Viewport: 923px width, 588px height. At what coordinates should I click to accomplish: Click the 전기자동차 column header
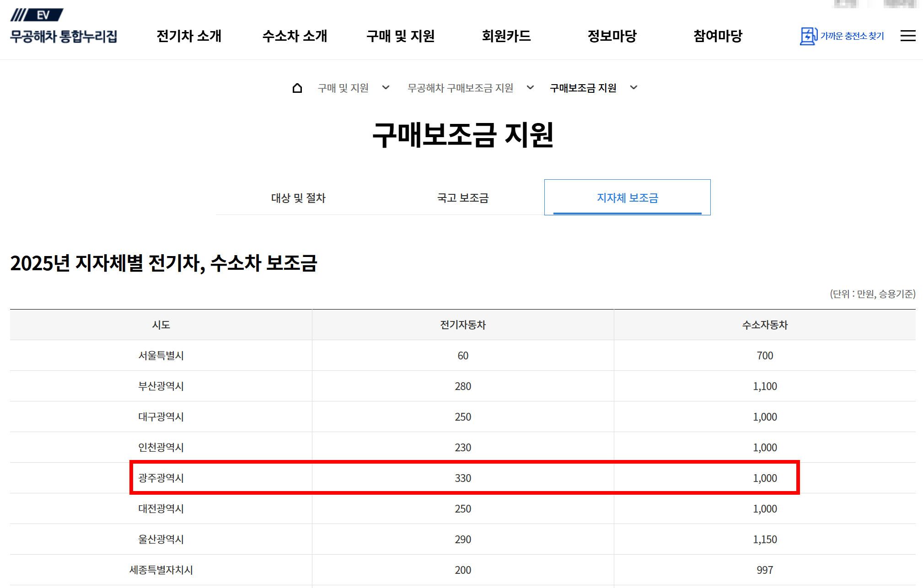(x=462, y=325)
